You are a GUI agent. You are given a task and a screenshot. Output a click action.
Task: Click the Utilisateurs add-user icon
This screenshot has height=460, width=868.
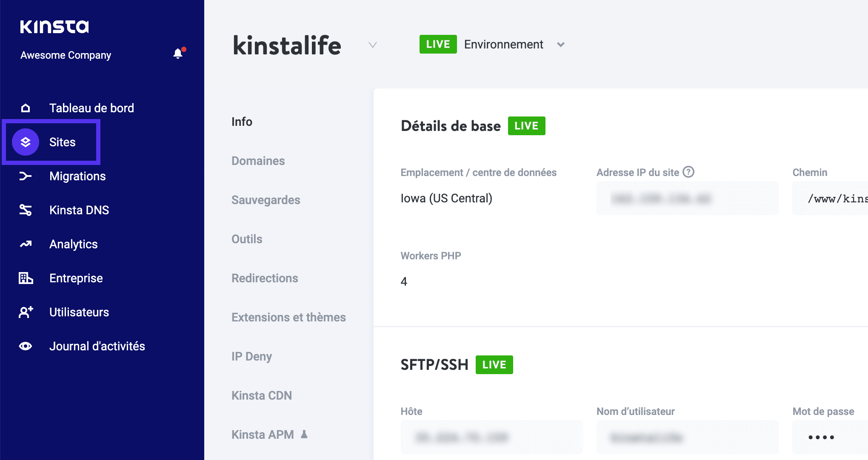26,312
